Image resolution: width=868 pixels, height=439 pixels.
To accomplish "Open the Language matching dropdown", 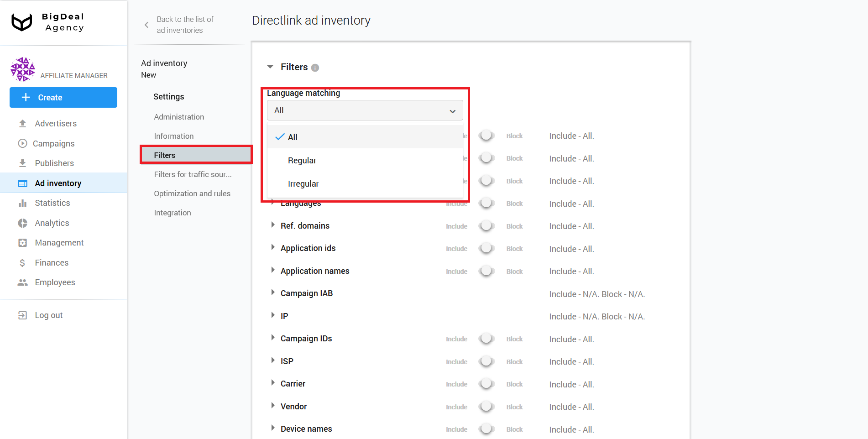I will point(365,110).
